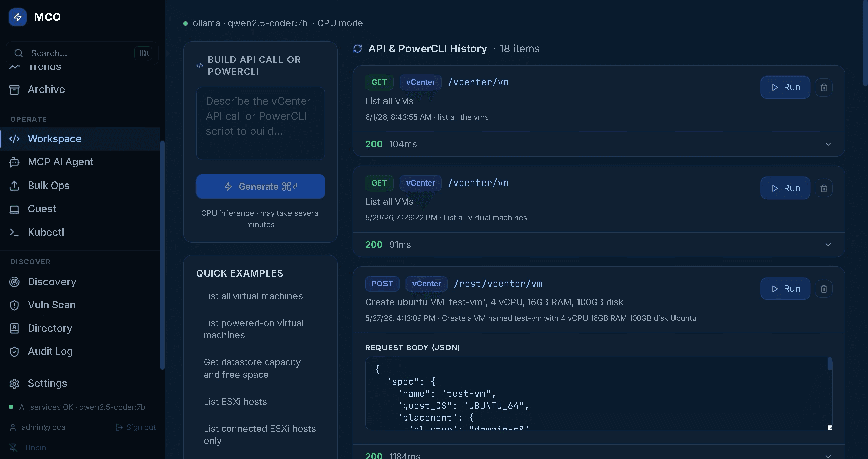Image resolution: width=868 pixels, height=459 pixels.
Task: Click the green status dot beside ollama
Action: 186,23
